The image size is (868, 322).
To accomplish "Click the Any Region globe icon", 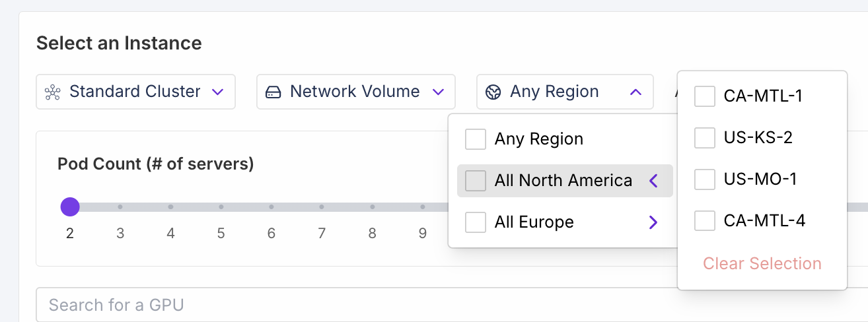I will [x=493, y=92].
